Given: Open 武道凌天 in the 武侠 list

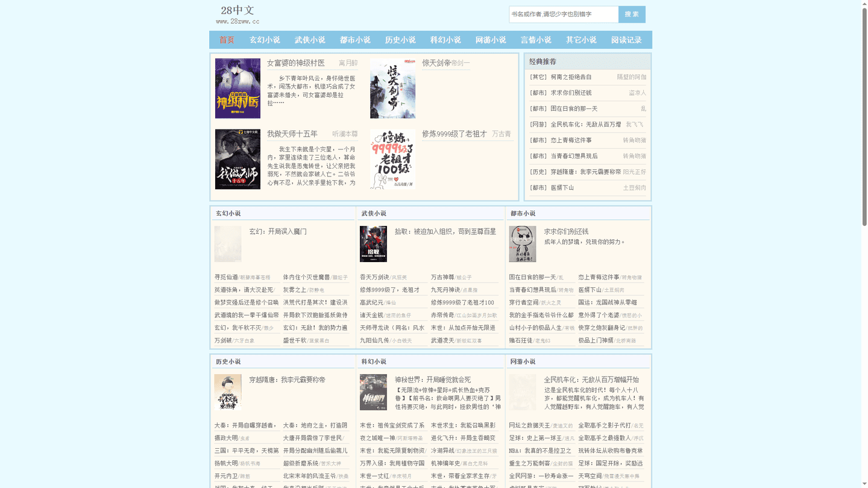Looking at the screenshot, I should (x=442, y=340).
